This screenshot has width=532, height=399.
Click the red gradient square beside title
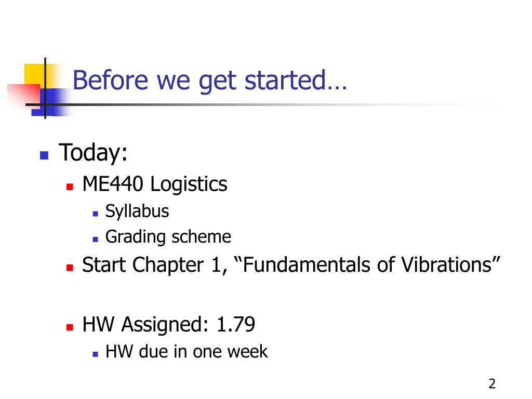[x=24, y=96]
